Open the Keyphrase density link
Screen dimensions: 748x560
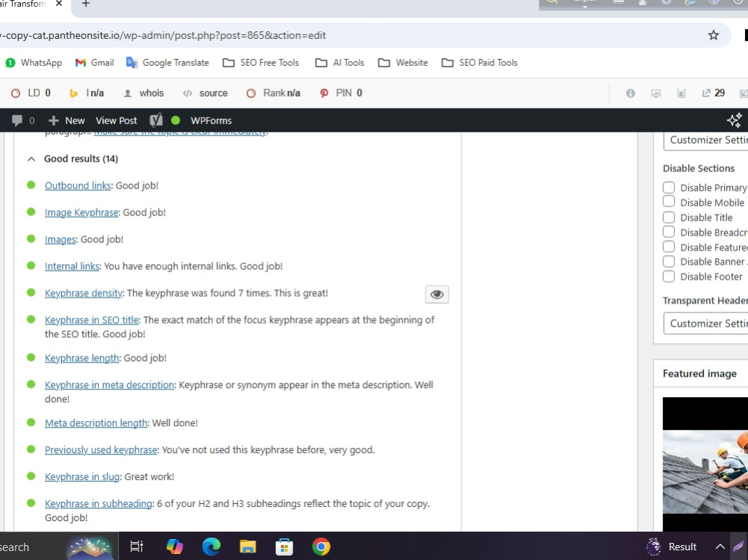pos(84,293)
